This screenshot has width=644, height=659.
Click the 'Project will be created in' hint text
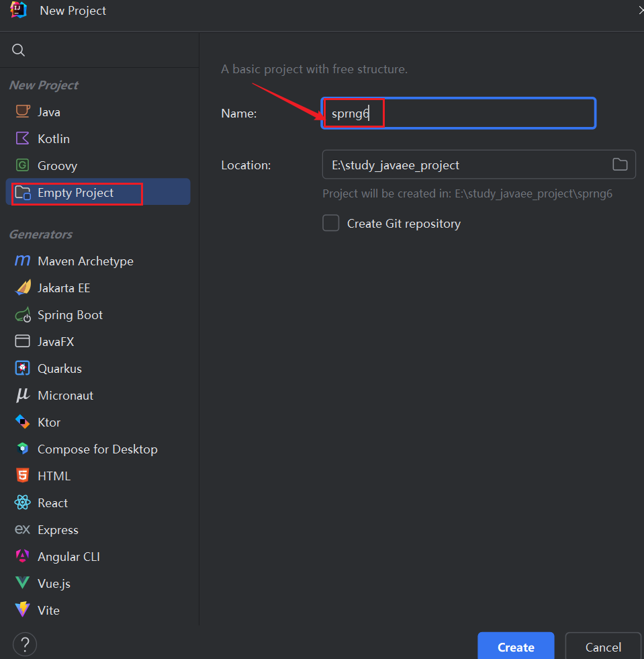[x=467, y=193]
